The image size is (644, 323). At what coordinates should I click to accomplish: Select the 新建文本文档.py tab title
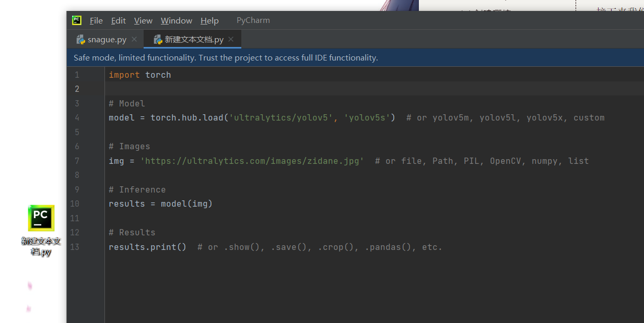coord(194,40)
